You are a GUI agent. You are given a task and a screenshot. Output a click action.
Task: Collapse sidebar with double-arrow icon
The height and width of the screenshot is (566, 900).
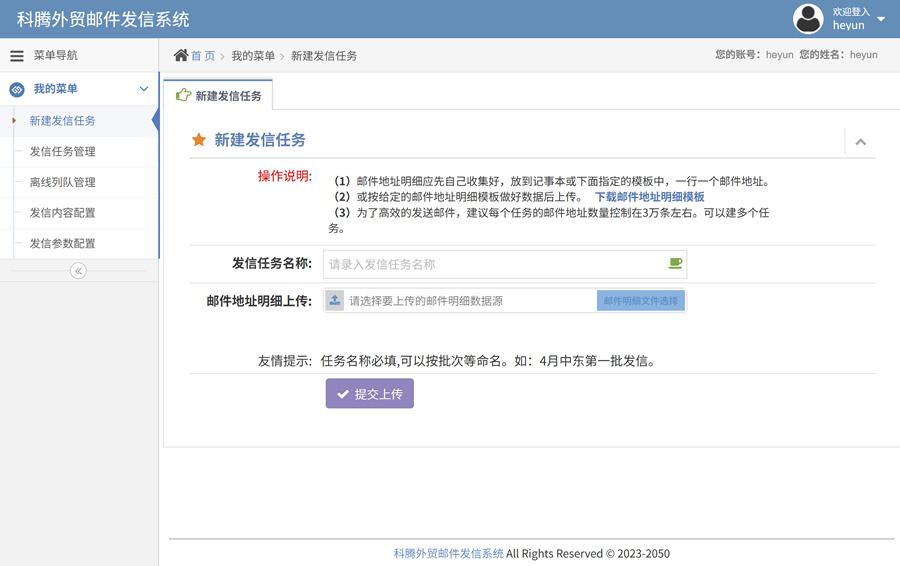click(78, 271)
